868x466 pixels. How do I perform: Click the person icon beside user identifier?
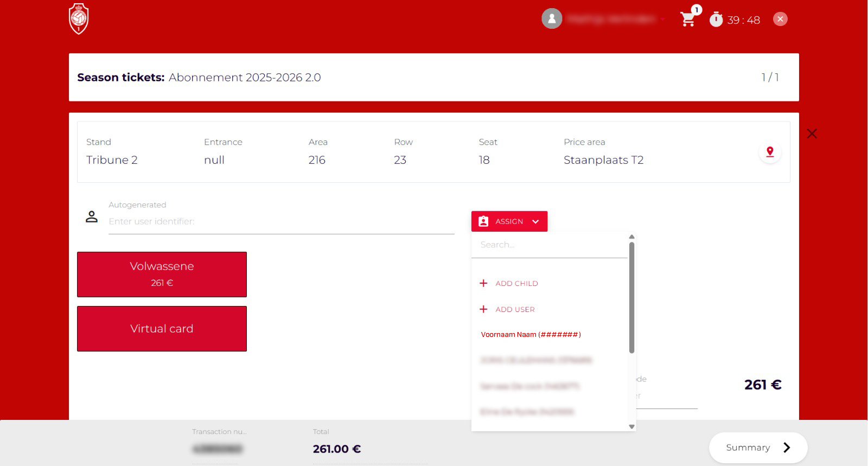pyautogui.click(x=92, y=217)
